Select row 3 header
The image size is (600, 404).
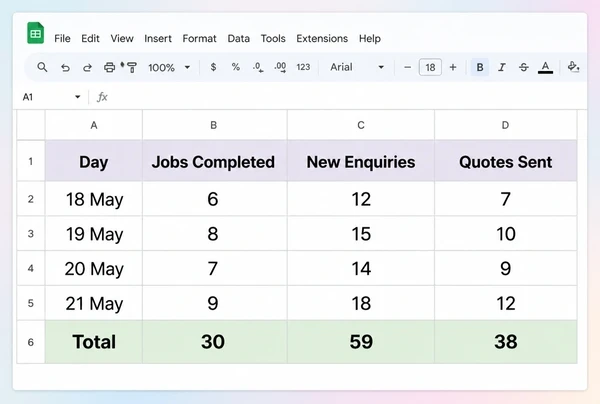pyautogui.click(x=31, y=234)
